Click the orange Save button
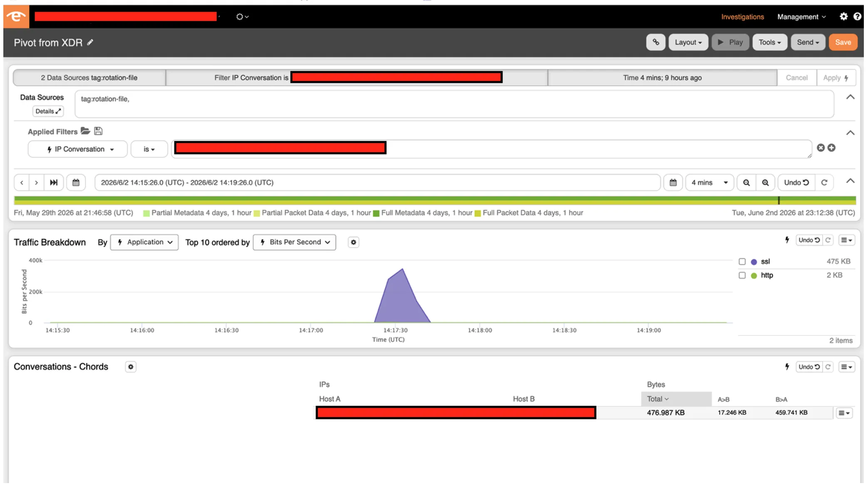The image size is (868, 491). (x=843, y=42)
